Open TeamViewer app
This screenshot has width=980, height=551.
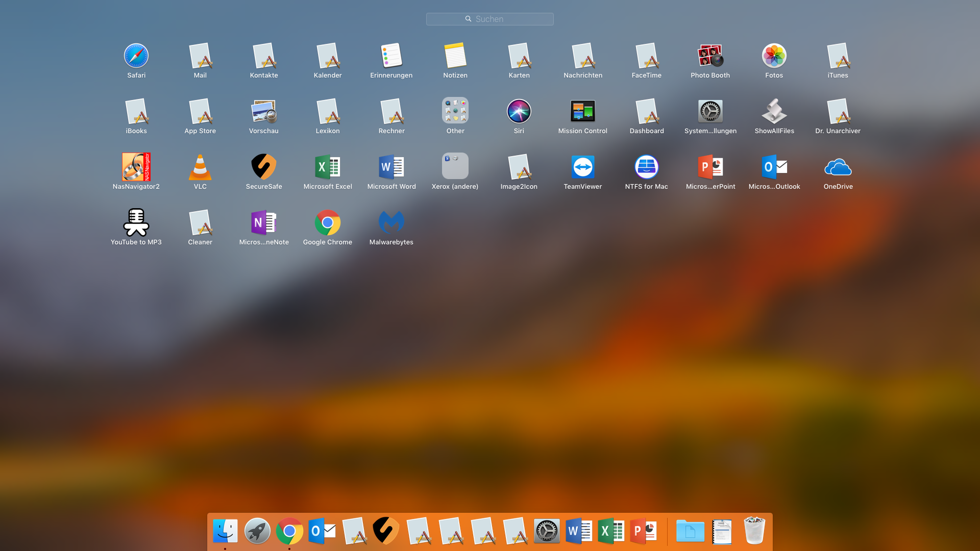click(x=583, y=167)
